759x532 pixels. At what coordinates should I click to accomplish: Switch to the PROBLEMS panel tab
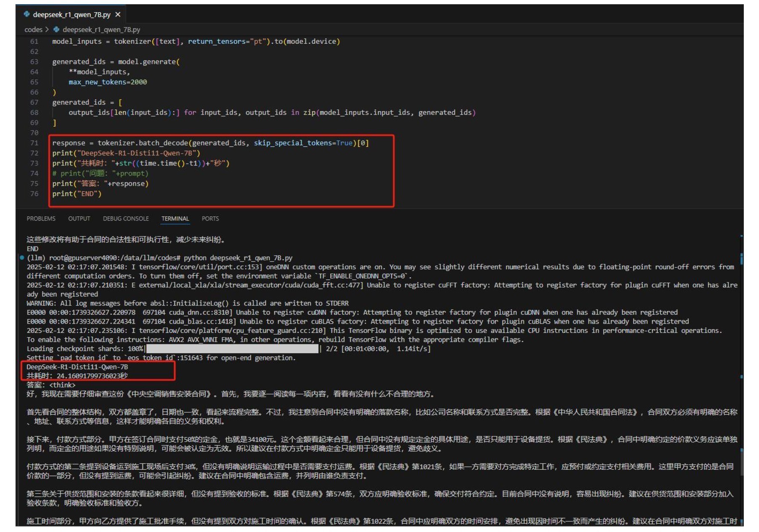coord(41,218)
